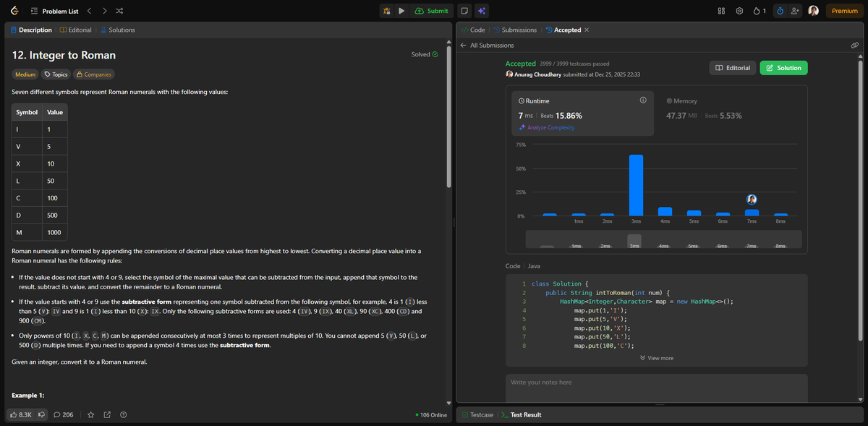Go to the previous problem arrow
The width and height of the screenshot is (868, 426).
point(89,11)
